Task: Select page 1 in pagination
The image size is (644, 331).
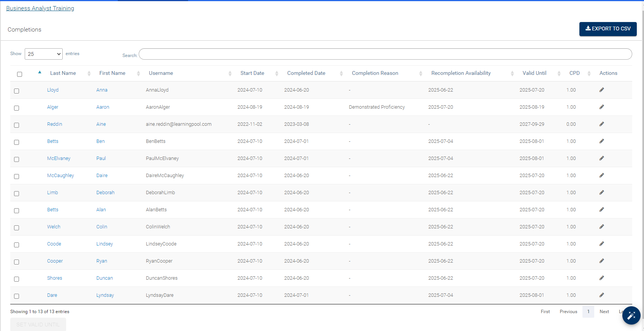Action: [588, 312]
